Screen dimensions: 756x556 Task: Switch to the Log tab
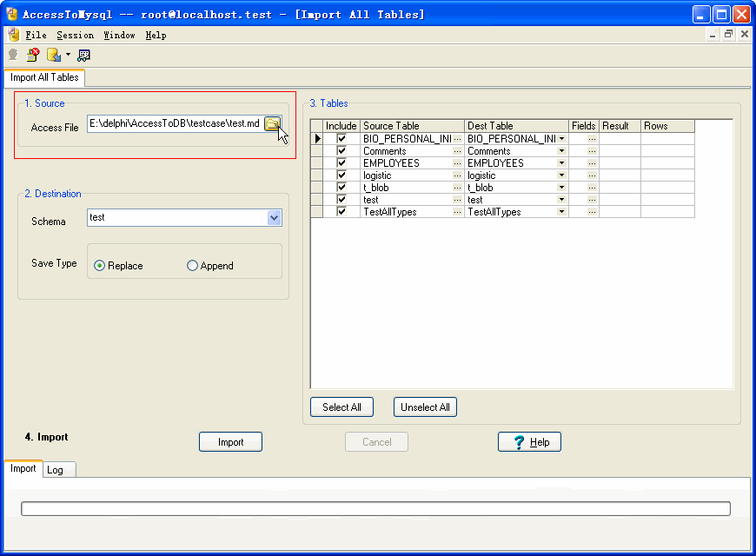(x=59, y=470)
